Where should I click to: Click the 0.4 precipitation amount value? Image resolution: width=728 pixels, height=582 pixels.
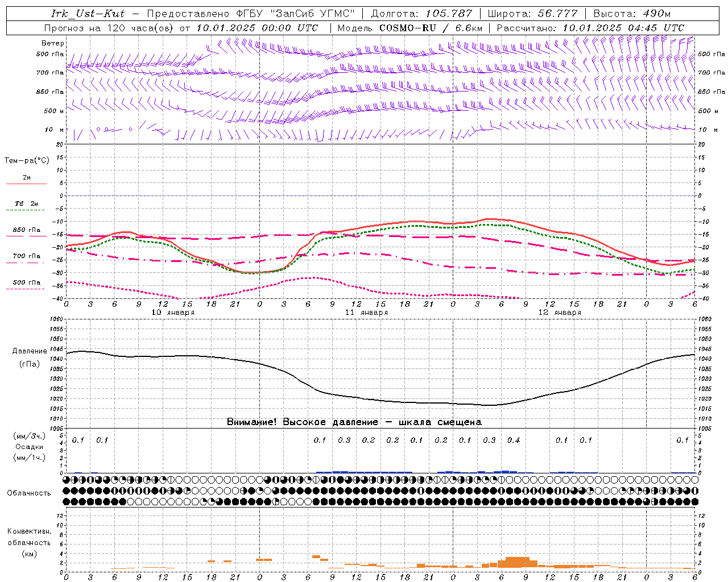514,440
